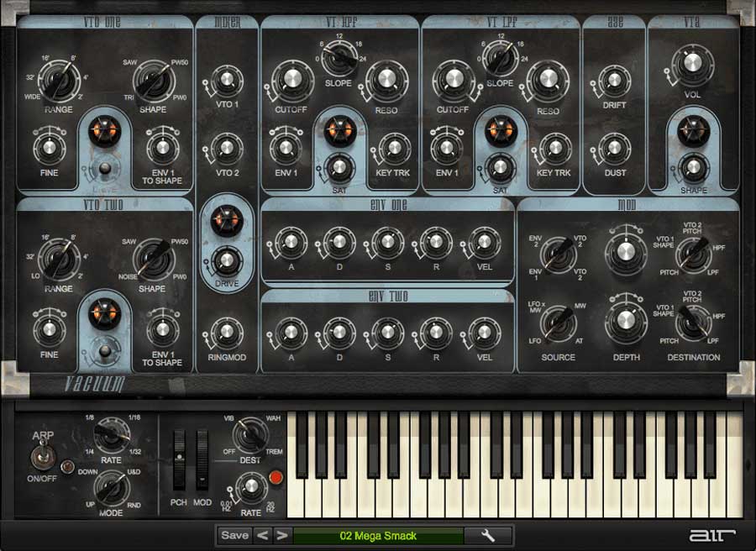Click the Mod Source ENV selector knob
The image size is (756, 551).
[559, 255]
